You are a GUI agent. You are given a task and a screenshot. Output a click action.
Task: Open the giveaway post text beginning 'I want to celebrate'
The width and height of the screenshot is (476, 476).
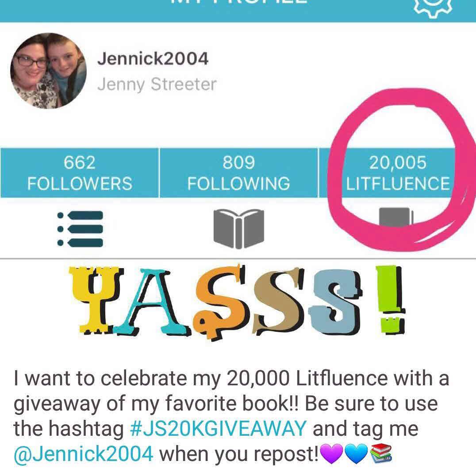pyautogui.click(x=231, y=416)
